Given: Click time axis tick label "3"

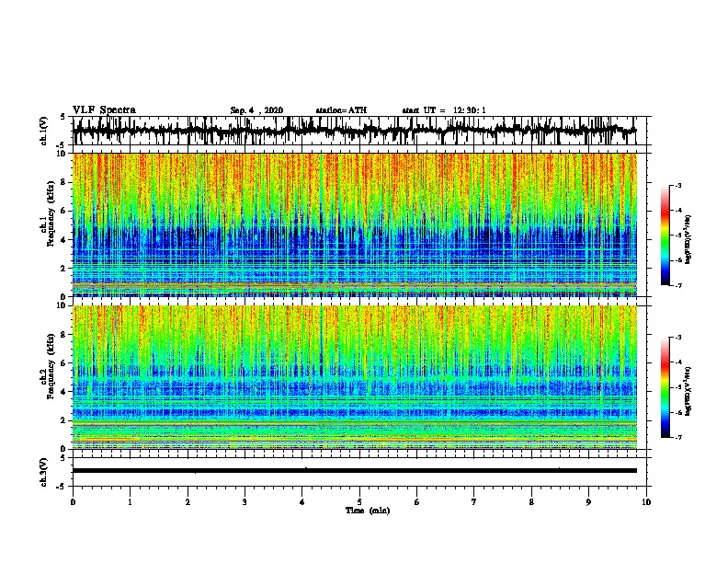Looking at the screenshot, I should coord(245,502).
